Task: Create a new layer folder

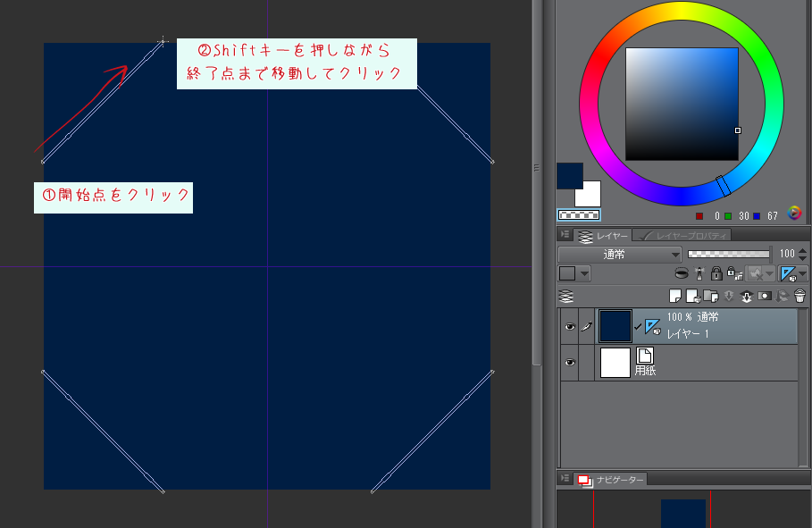Action: [711, 296]
